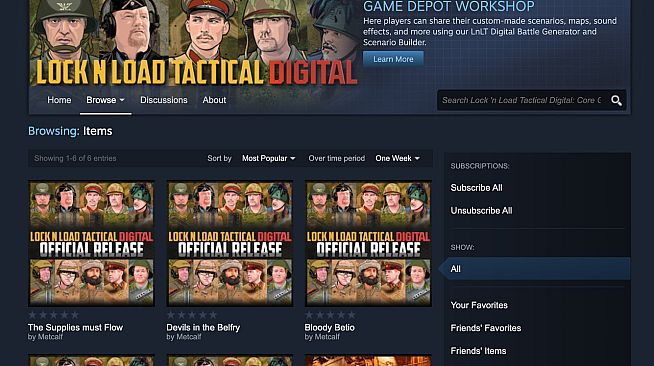Click Bloody Belio title link
The image size is (654, 366).
(x=330, y=328)
